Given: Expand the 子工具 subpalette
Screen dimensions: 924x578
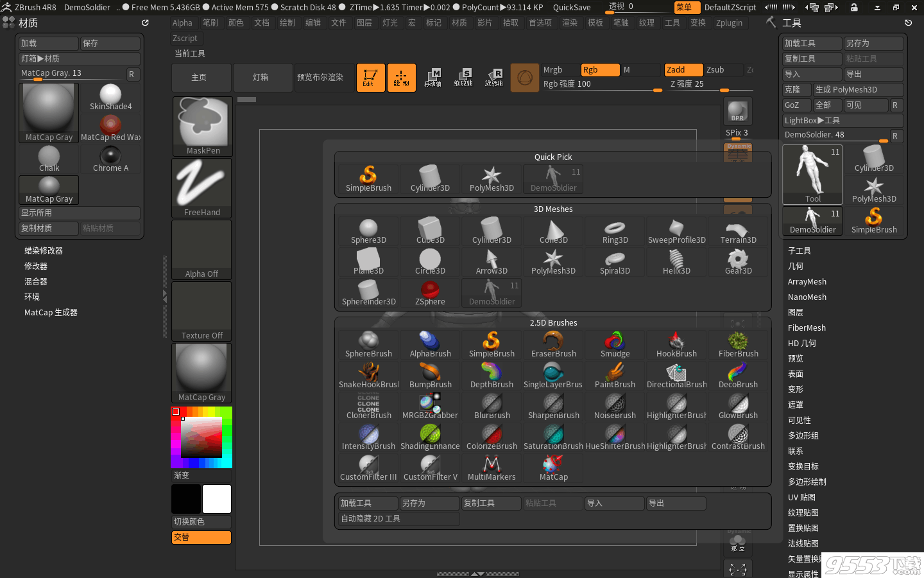Looking at the screenshot, I should [800, 251].
